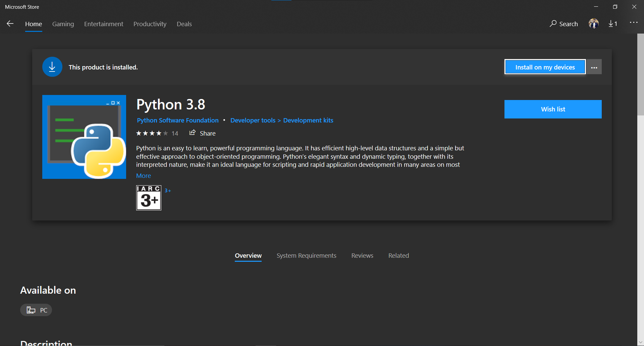This screenshot has width=644, height=346.
Task: Open the Productivity tab
Action: pyautogui.click(x=150, y=24)
